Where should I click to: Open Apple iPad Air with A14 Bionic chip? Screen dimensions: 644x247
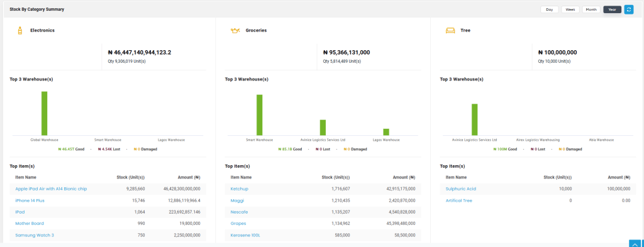(51, 189)
